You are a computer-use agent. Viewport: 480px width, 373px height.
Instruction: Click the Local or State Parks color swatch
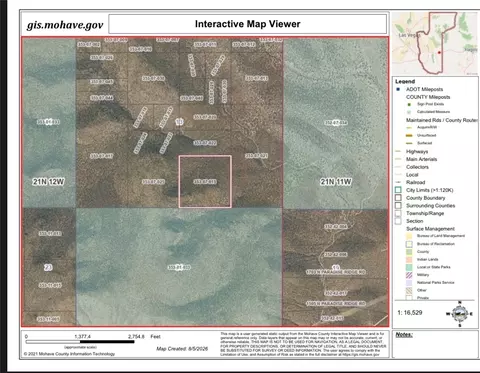409,267
